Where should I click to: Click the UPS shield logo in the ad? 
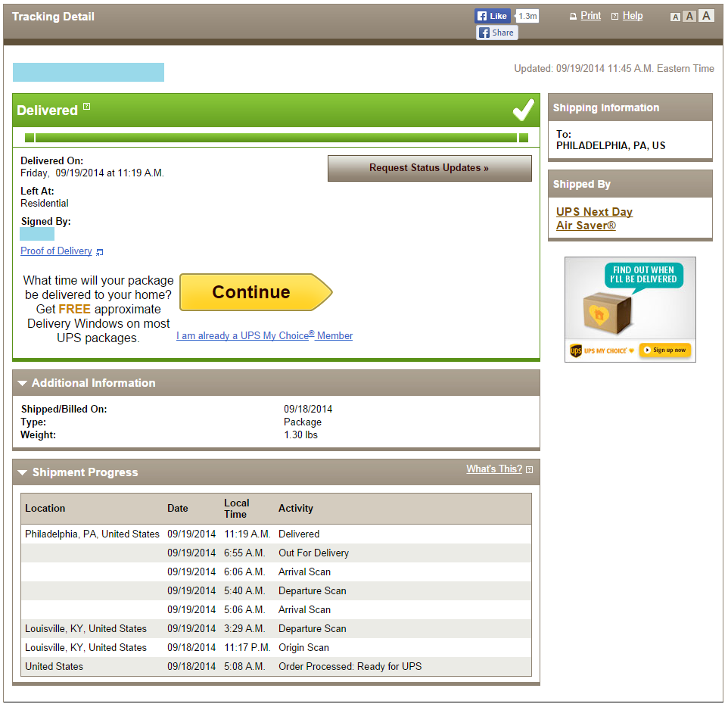(x=576, y=350)
